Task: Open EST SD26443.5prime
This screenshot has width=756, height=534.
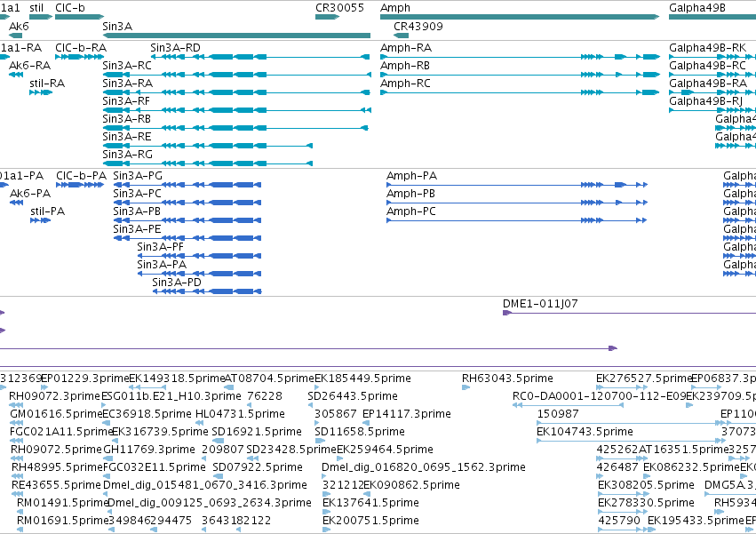Action: click(x=353, y=396)
